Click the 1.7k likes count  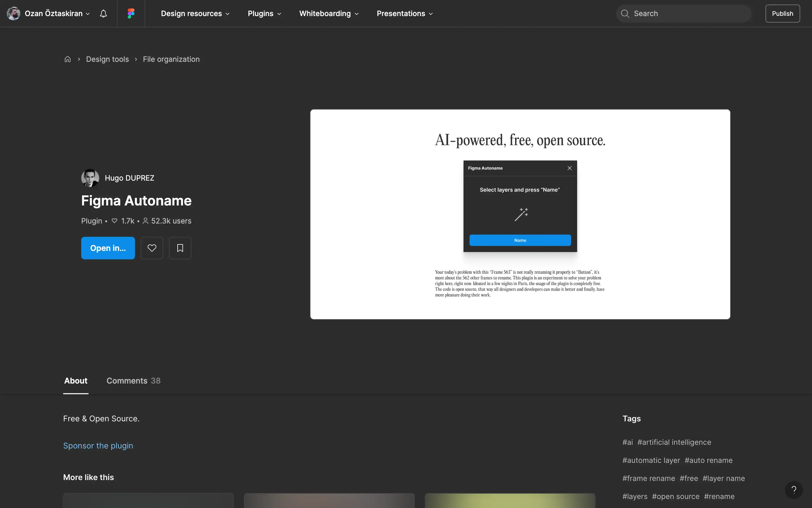click(123, 221)
